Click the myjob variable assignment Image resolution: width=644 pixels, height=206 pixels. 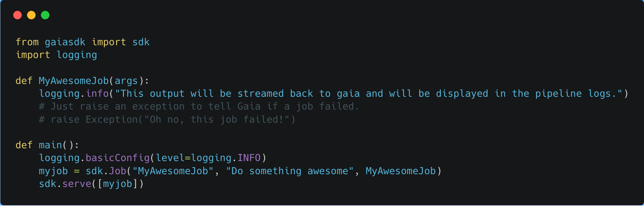(x=53, y=171)
